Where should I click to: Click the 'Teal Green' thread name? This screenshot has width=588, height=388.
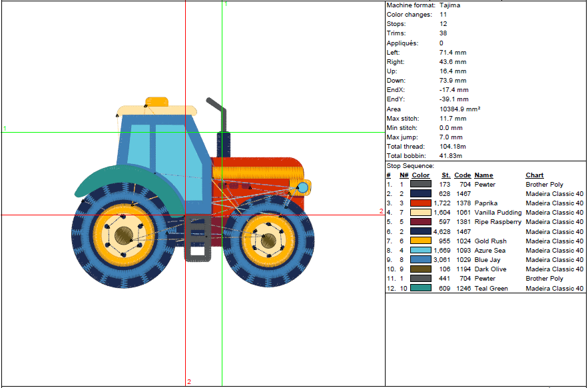[x=491, y=288]
